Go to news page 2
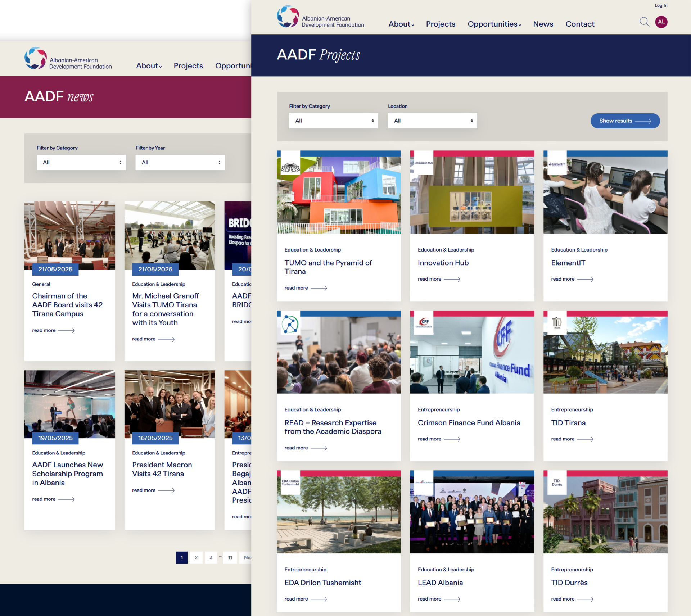691x616 pixels. coord(196,558)
